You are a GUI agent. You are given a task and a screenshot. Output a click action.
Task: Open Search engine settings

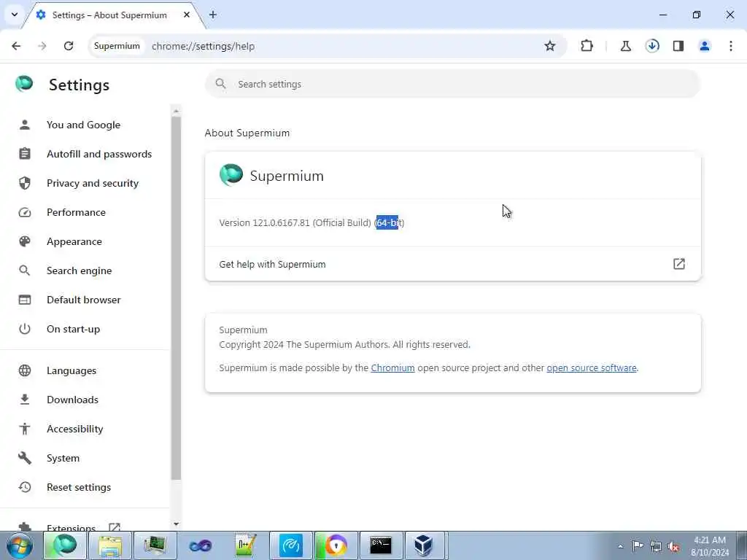click(85, 271)
